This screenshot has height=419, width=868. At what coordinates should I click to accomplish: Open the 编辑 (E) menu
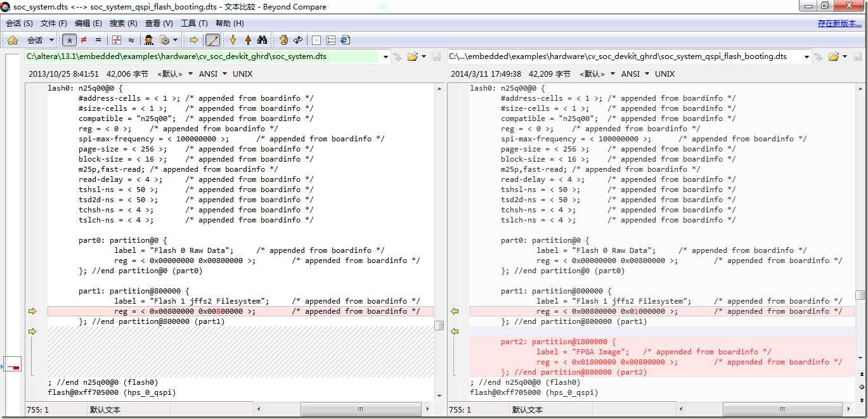88,23
